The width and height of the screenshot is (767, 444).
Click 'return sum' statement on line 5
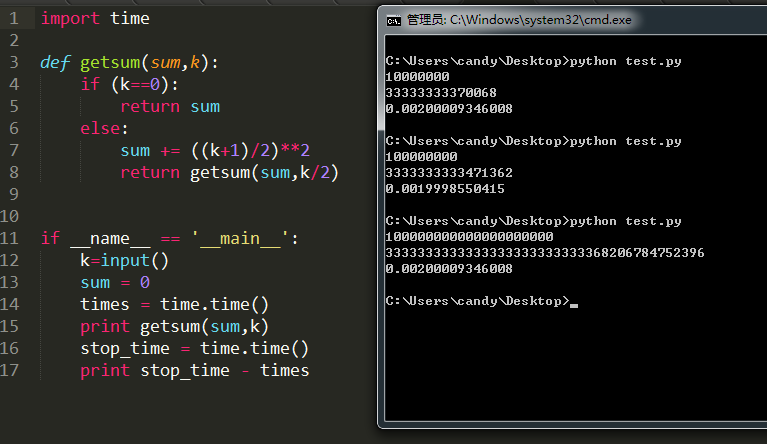[x=170, y=107]
